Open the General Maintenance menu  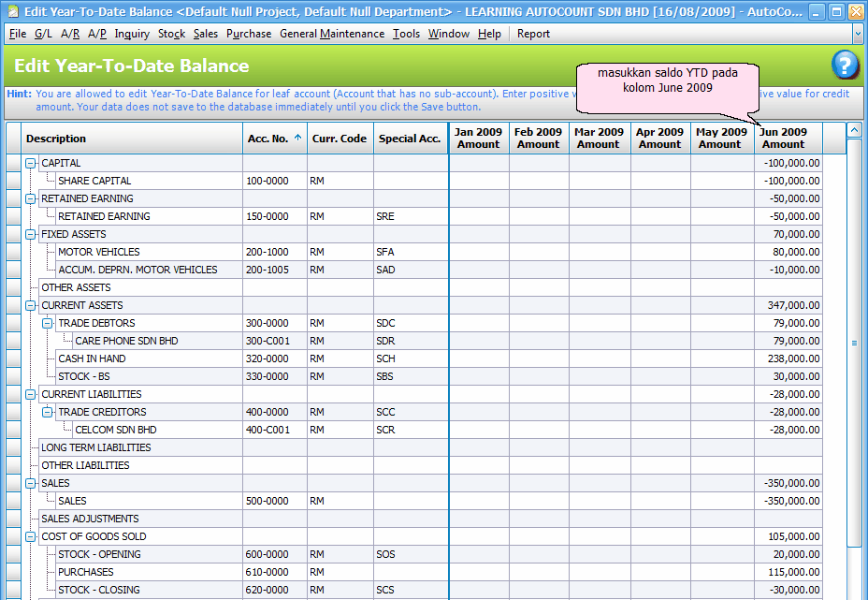pyautogui.click(x=332, y=34)
